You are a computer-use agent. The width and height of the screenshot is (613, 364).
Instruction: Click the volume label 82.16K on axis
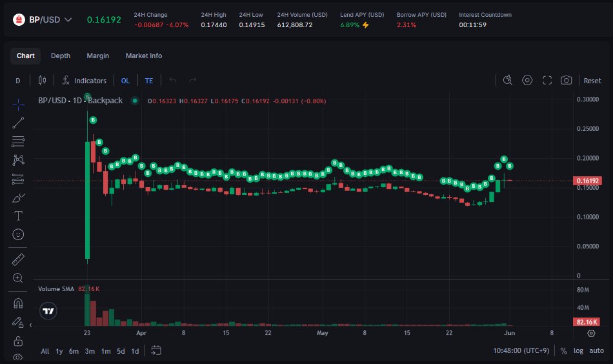pyautogui.click(x=587, y=322)
